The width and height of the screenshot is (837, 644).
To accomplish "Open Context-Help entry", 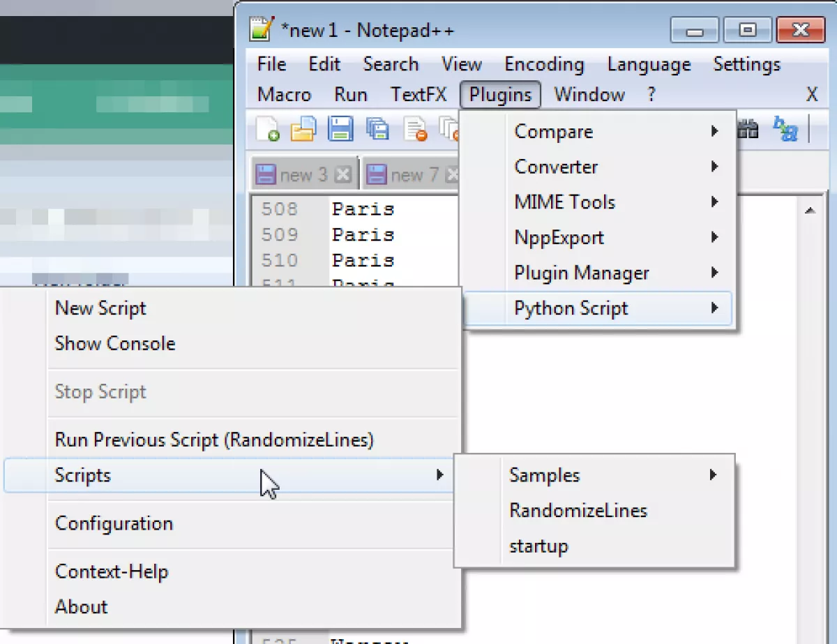I will coord(230,572).
